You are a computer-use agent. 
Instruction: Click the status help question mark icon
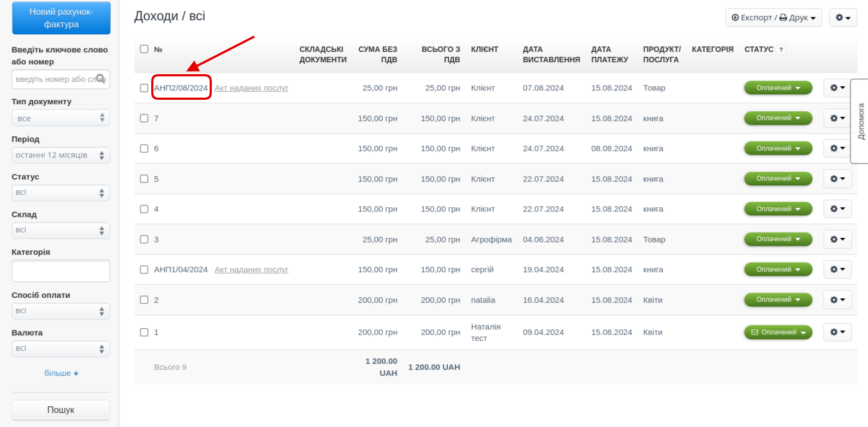pos(781,50)
